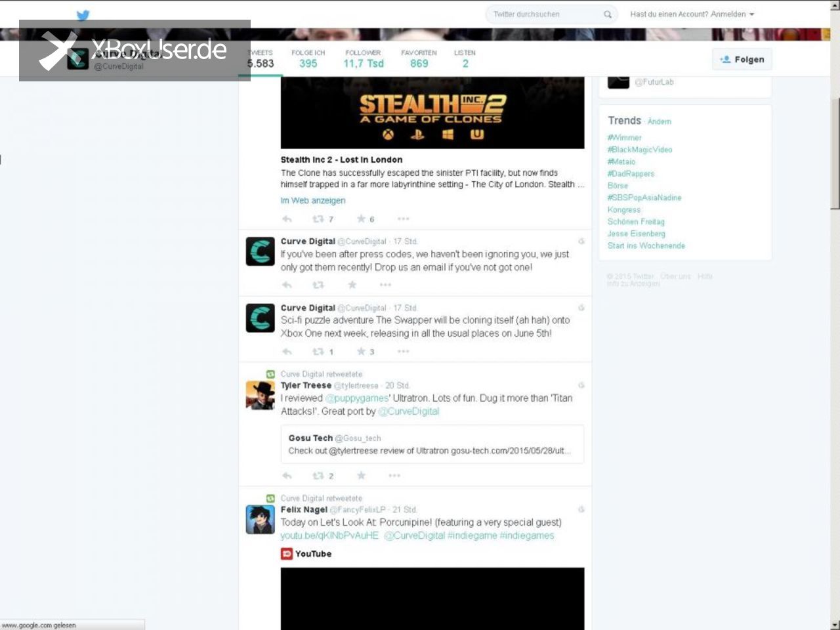
Task: Click the YouTube icon in Felix's tweet
Action: 287,554
